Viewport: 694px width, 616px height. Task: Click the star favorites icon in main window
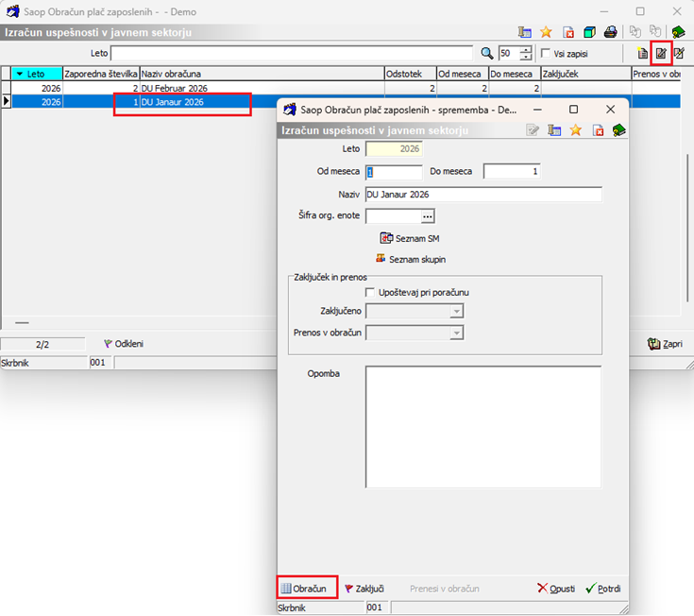click(x=546, y=32)
